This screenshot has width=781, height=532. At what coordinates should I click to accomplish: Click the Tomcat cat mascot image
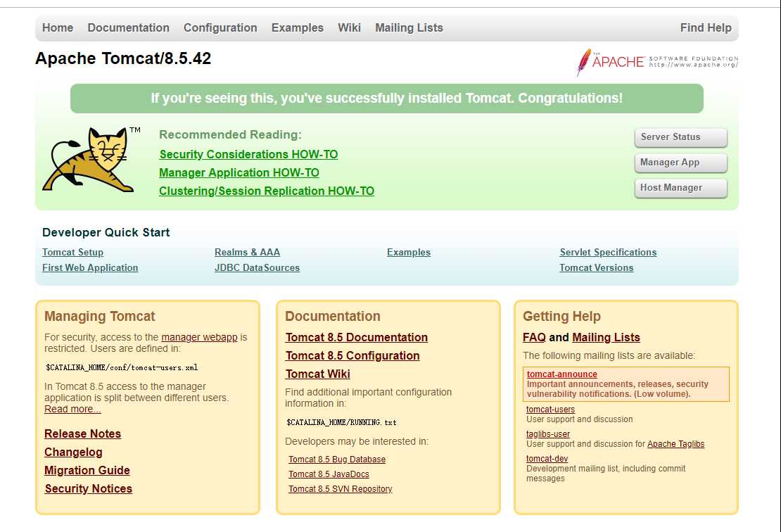point(91,160)
